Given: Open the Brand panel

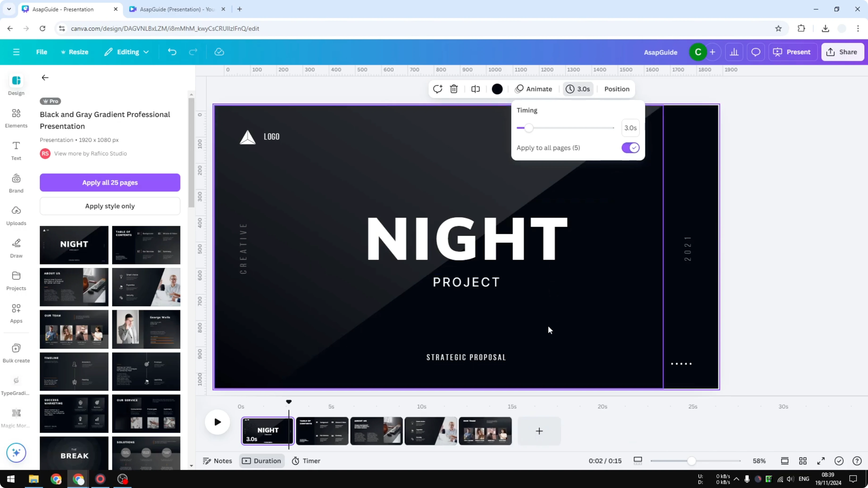Looking at the screenshot, I should pyautogui.click(x=16, y=183).
